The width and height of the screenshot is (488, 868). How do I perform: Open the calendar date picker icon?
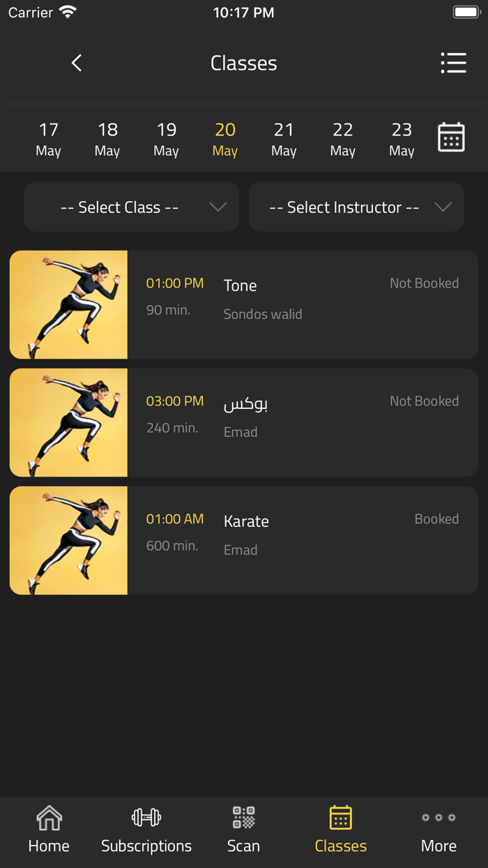pos(451,137)
